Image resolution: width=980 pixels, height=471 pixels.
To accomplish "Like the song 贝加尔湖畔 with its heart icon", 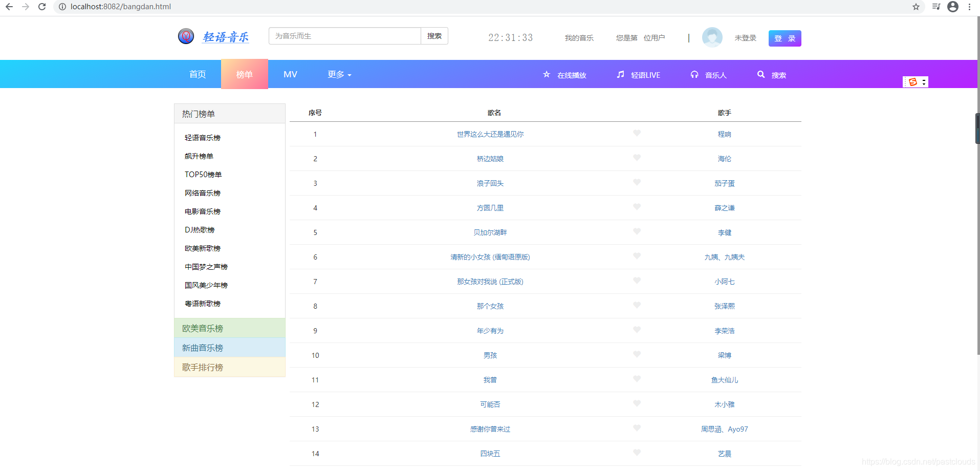I will (x=637, y=232).
